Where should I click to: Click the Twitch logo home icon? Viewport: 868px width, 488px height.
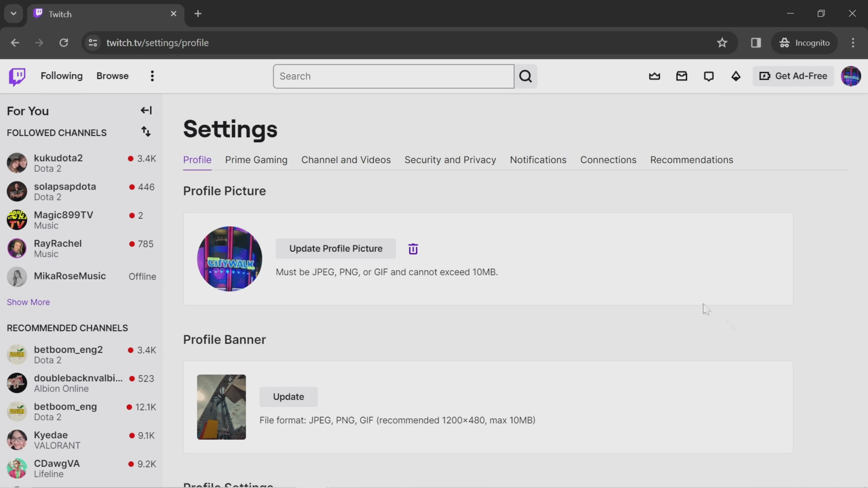(x=17, y=76)
